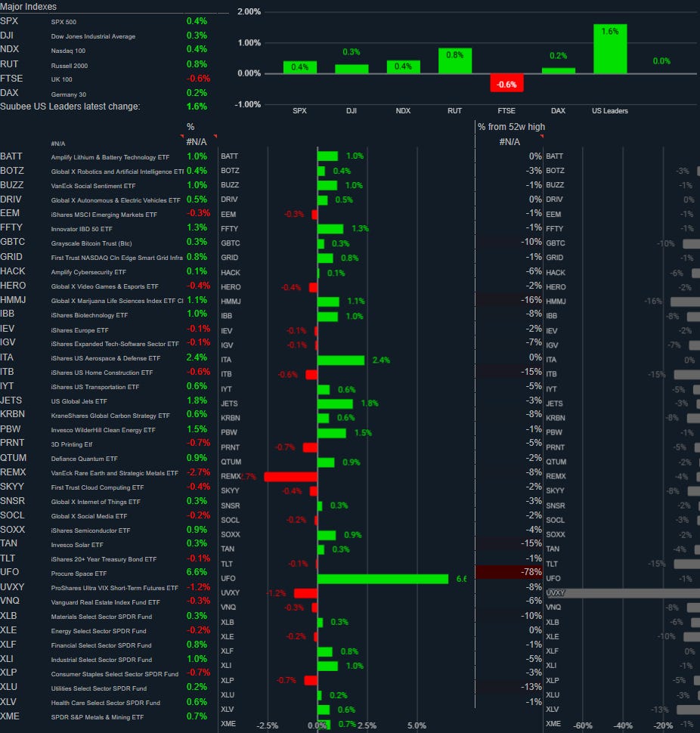Click the "2.00%" axis label of index chart
The width and height of the screenshot is (700, 733).
click(249, 11)
